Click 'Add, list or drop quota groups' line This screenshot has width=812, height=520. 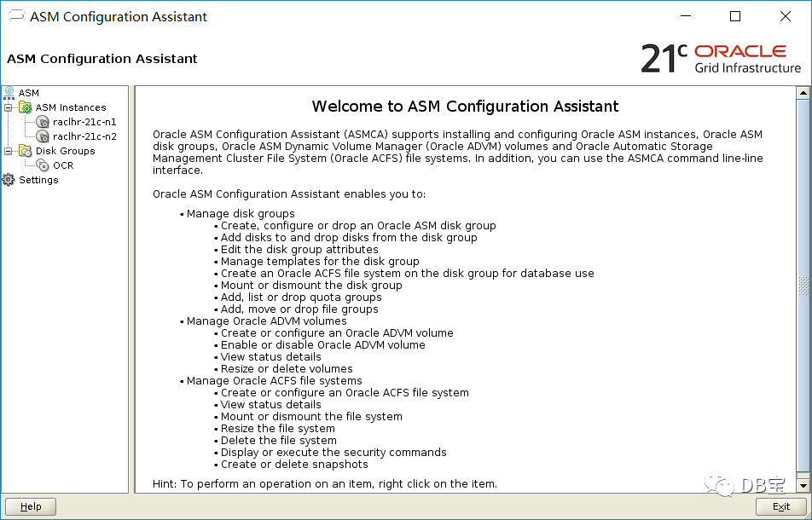point(301,297)
